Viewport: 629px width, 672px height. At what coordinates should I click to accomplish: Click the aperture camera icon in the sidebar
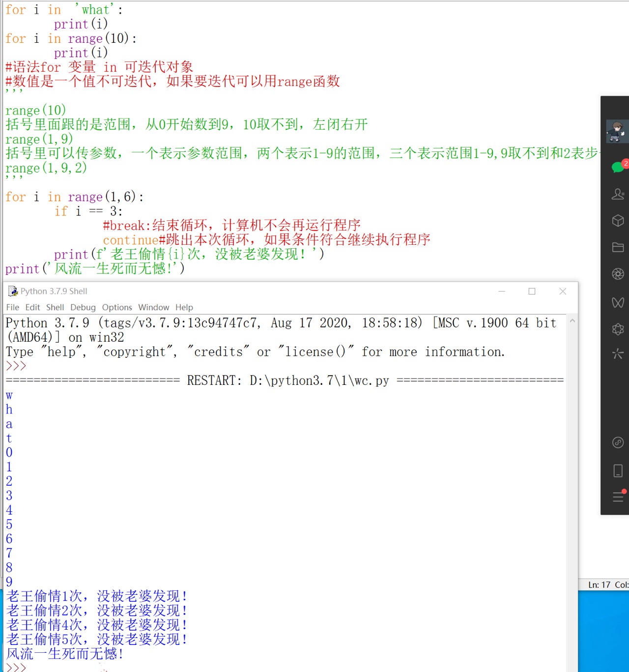tap(618, 274)
